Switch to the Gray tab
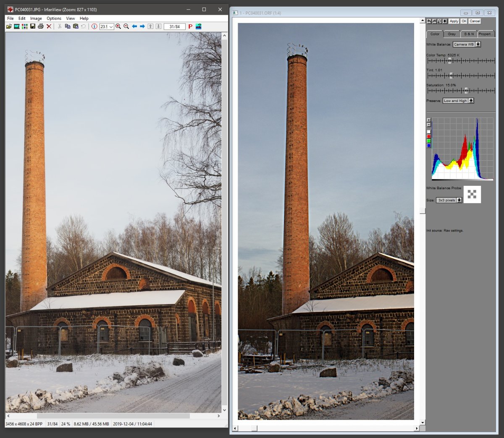Viewport: 504px width, 438px height. [x=451, y=34]
